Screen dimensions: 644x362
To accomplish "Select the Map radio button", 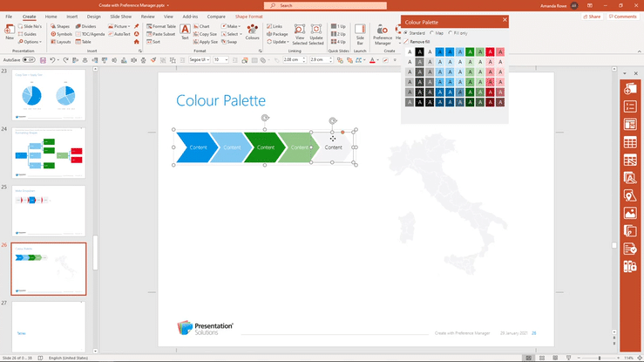I will [431, 32].
